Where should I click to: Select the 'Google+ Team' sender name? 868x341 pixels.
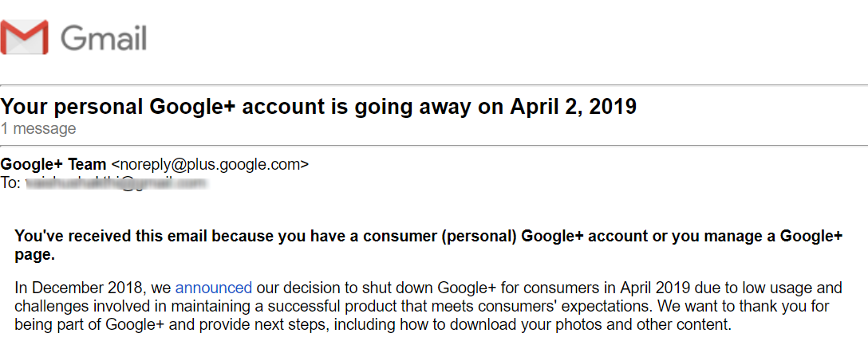53,164
